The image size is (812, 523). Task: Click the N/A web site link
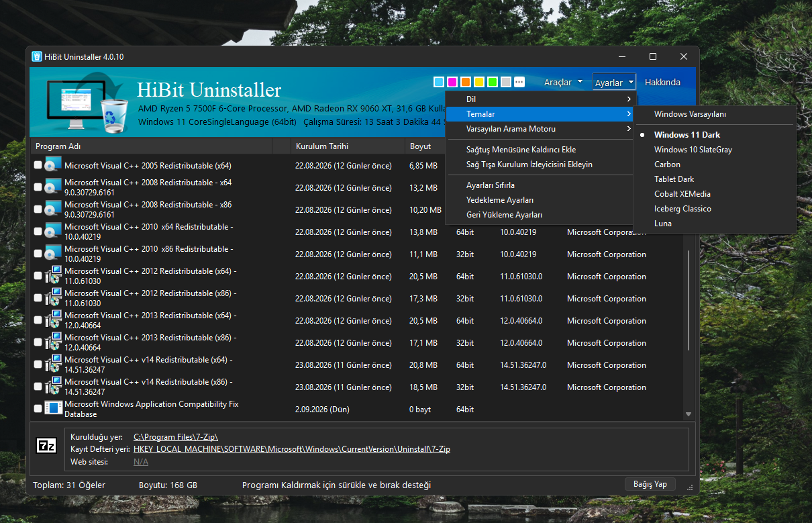(x=141, y=462)
